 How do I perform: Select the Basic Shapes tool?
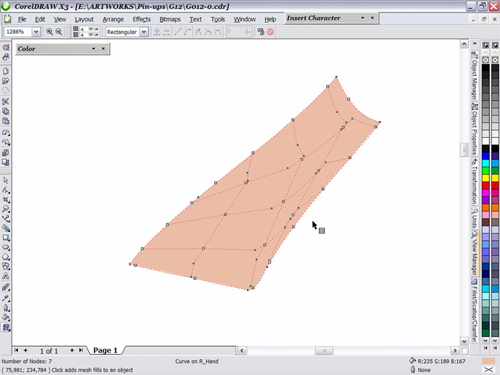(6, 266)
